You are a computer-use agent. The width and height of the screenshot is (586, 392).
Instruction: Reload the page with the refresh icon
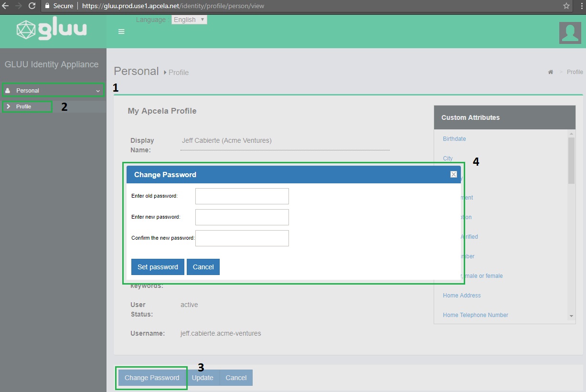32,6
